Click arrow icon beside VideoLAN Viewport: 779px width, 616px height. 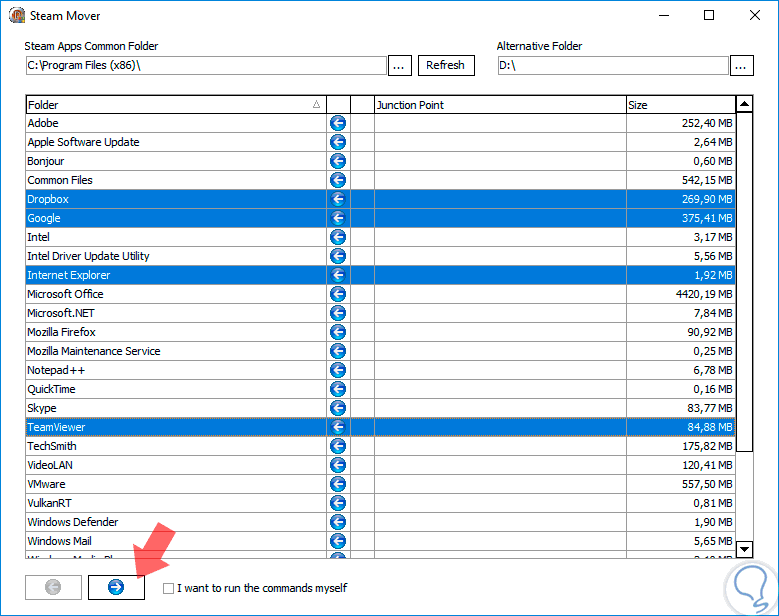click(x=338, y=465)
